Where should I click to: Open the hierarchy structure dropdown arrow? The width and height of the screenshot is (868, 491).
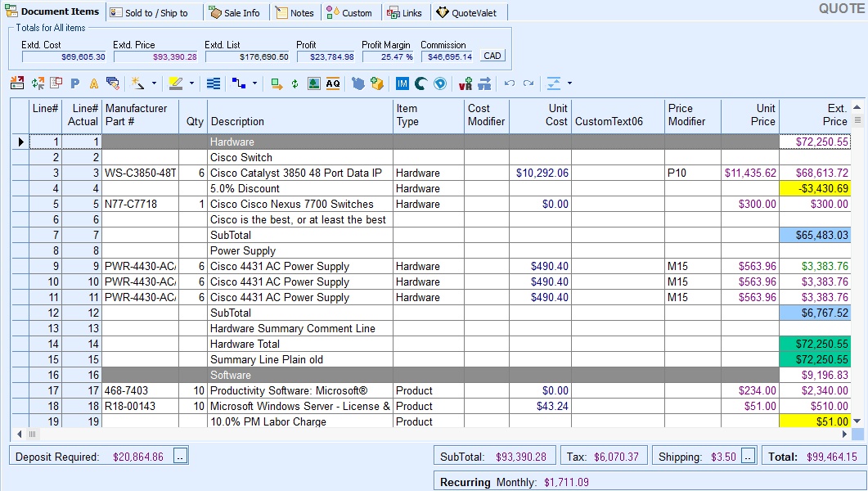pyautogui.click(x=254, y=83)
